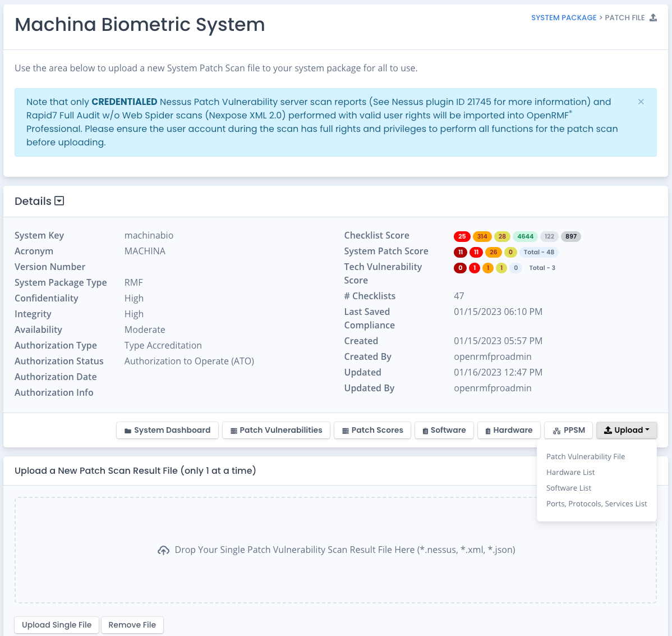The image size is (672, 636).
Task: Click the Total - 48 patch score badge
Action: coord(538,252)
